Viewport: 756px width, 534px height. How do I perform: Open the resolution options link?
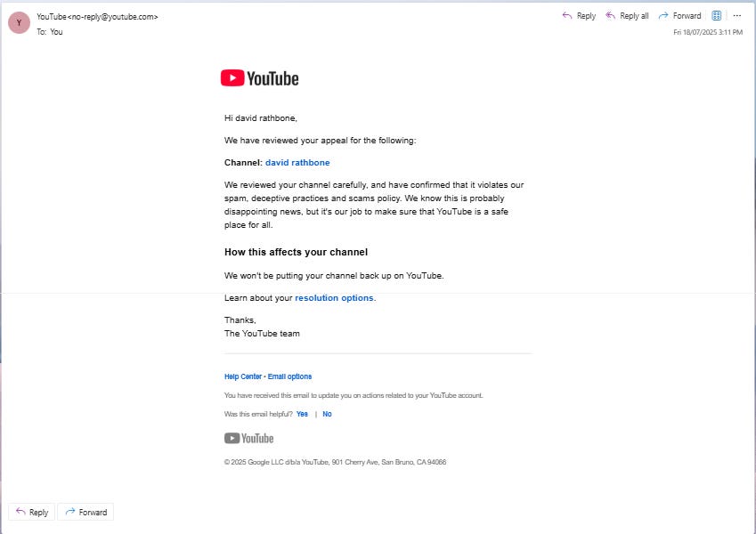coord(334,298)
